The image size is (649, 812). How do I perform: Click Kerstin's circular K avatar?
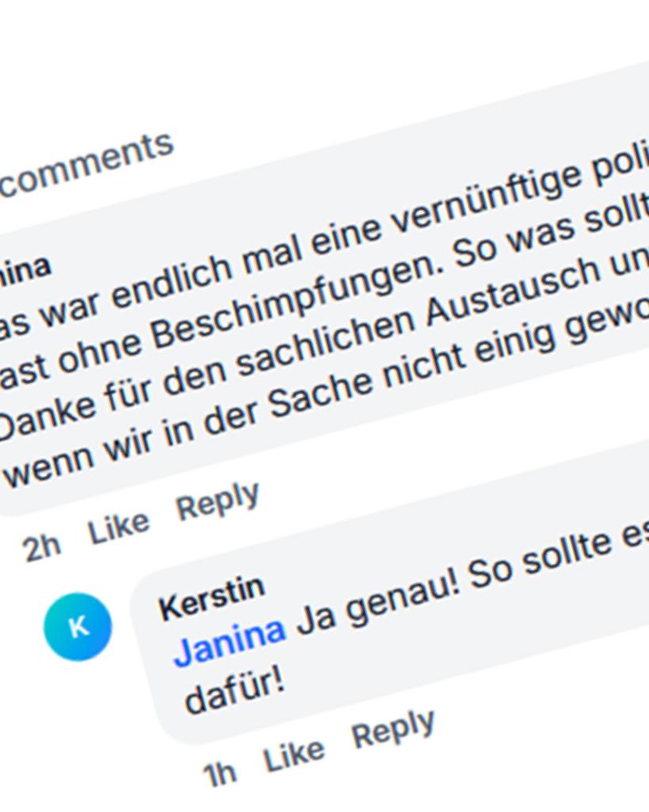coord(78,626)
